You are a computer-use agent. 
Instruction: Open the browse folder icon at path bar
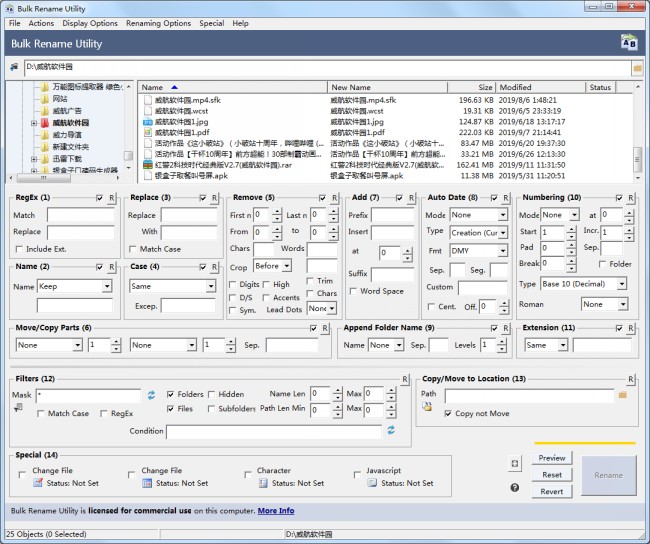point(637,68)
